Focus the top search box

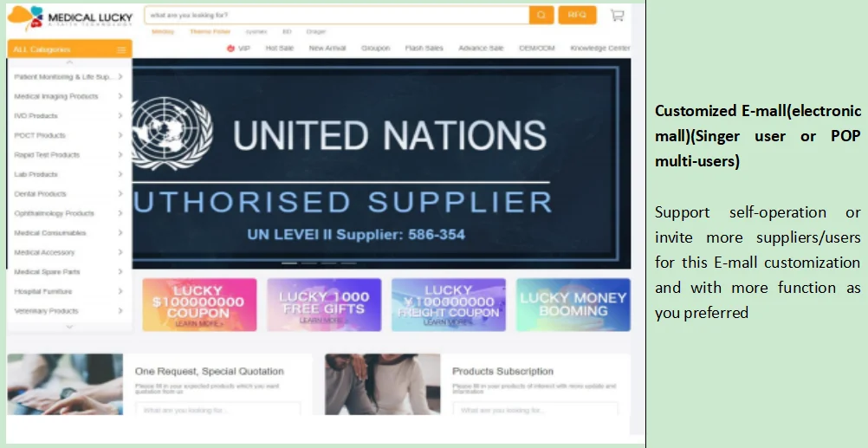[337, 15]
